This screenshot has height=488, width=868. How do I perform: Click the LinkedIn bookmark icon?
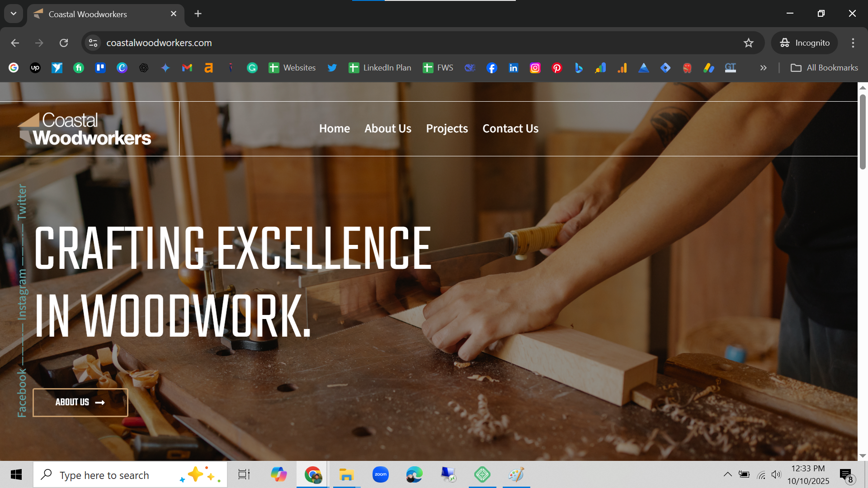tap(514, 68)
